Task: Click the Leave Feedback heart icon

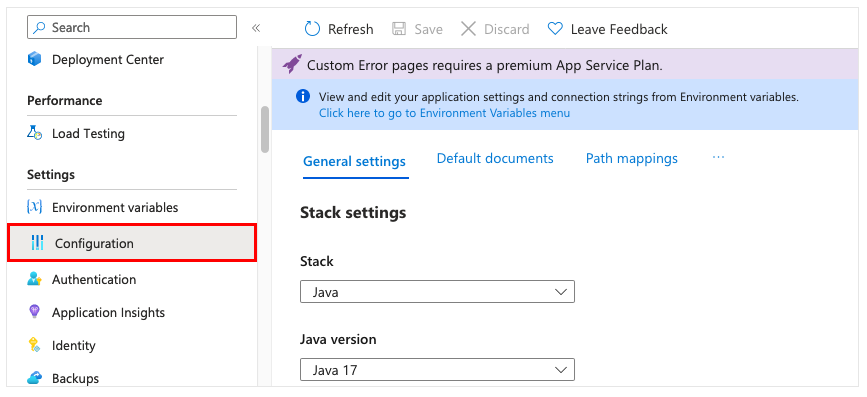Action: coord(555,28)
